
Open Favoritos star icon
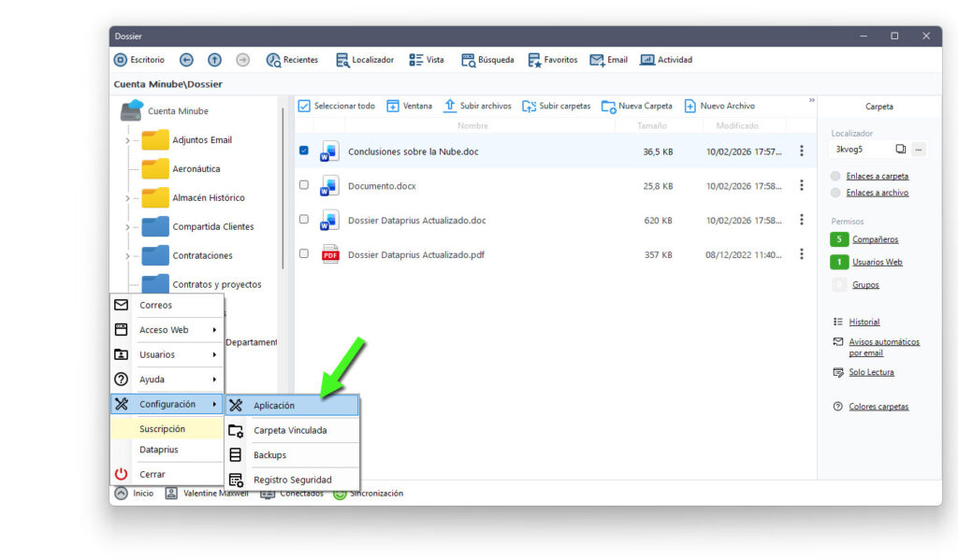(x=534, y=60)
